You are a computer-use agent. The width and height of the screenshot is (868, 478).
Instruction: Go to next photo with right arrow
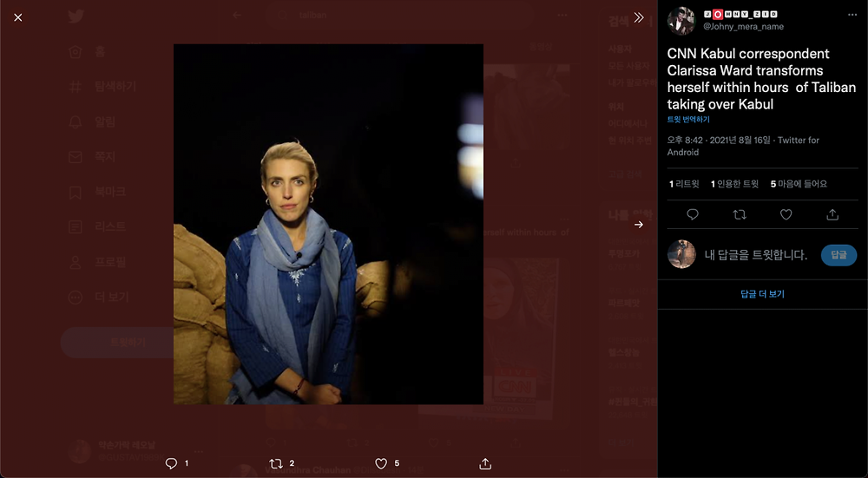639,225
